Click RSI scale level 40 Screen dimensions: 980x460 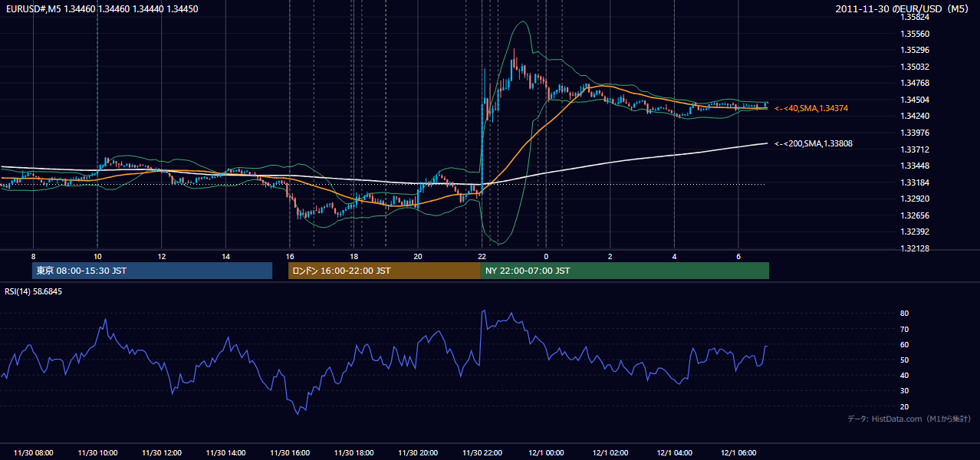click(x=905, y=375)
